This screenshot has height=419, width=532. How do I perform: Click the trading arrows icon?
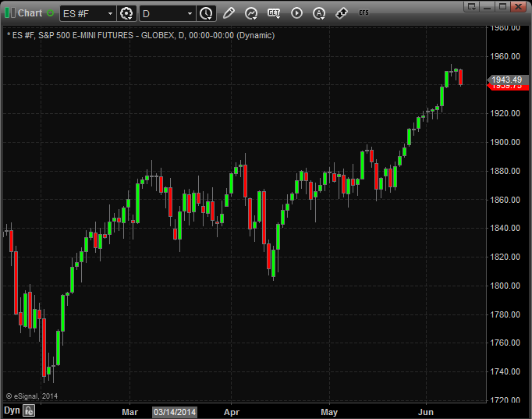click(342, 13)
